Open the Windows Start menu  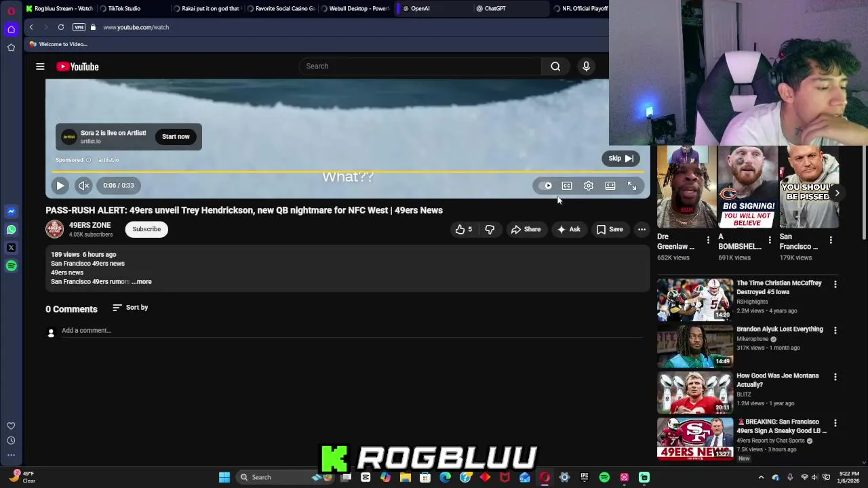(224, 477)
